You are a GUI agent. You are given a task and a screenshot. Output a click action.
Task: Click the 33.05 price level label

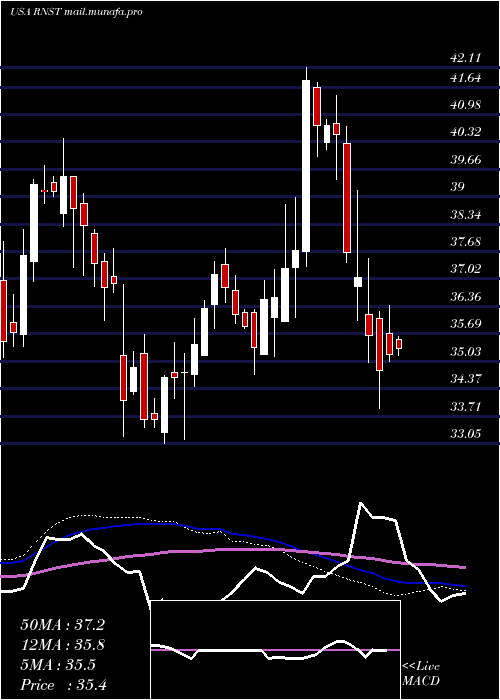tap(466, 433)
